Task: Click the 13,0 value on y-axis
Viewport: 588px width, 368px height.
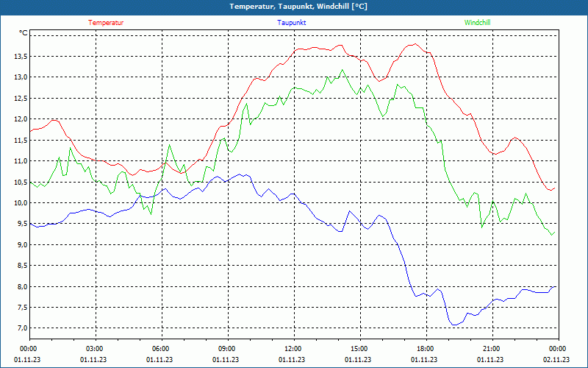Action: [x=21, y=77]
